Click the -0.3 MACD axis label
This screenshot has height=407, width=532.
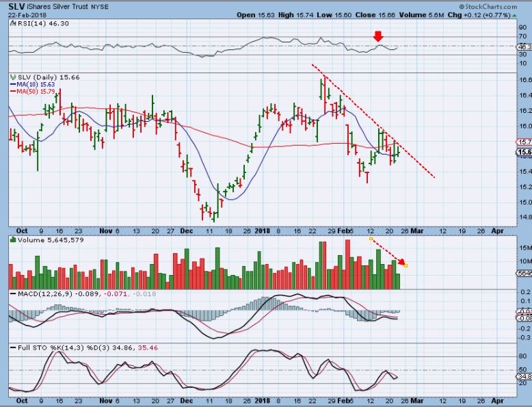point(525,337)
